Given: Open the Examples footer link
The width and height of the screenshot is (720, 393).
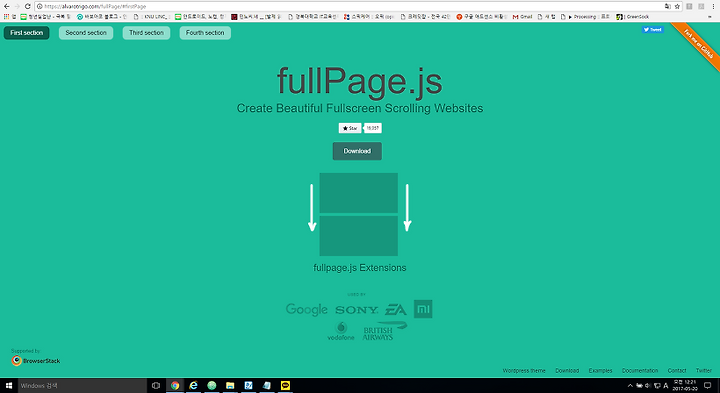Looking at the screenshot, I should (601, 371).
